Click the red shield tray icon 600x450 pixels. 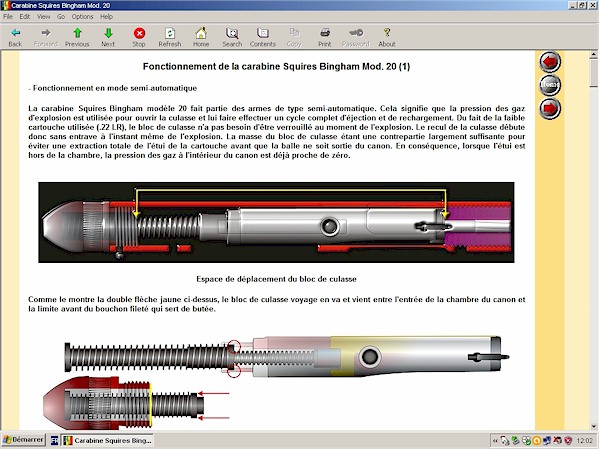point(568,441)
